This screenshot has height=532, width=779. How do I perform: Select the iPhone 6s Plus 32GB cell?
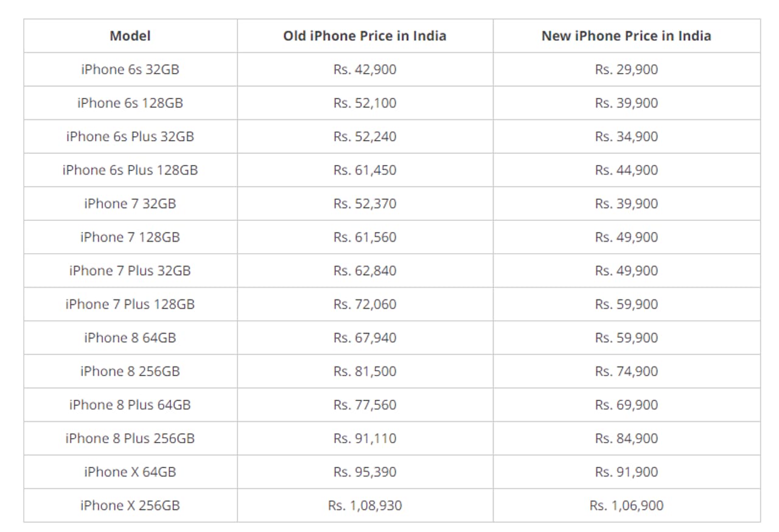pyautogui.click(x=130, y=136)
